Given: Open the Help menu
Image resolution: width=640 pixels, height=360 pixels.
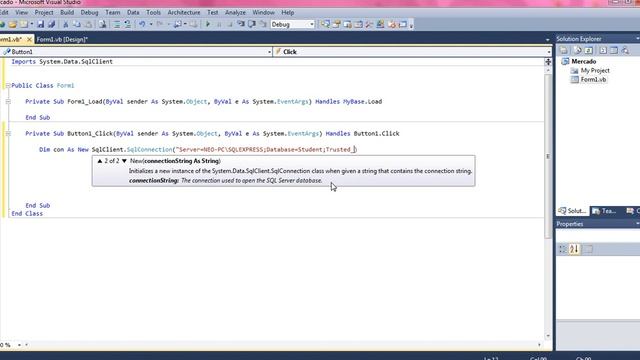Looking at the screenshot, I should tap(288, 13).
